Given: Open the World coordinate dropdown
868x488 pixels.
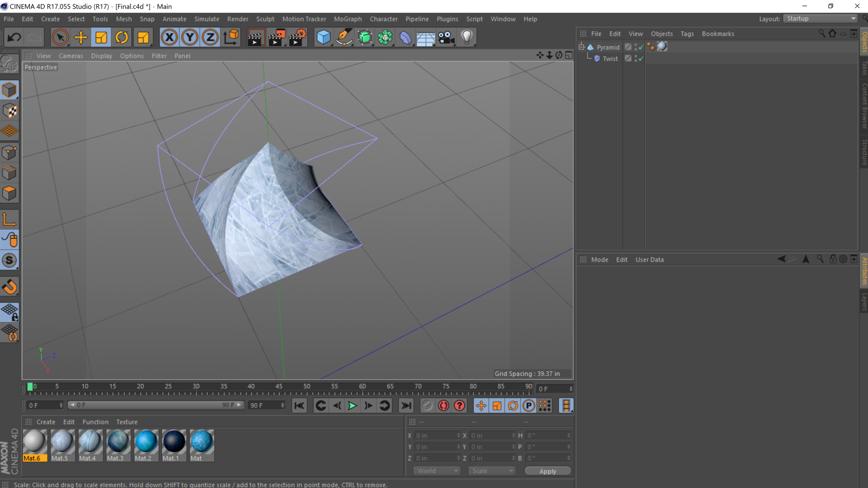Looking at the screenshot, I should tap(437, 471).
